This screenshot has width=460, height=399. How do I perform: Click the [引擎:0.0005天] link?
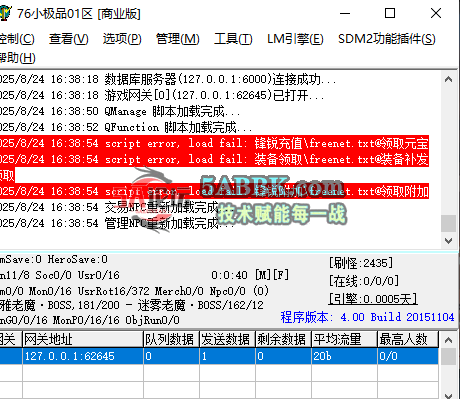coord(373,299)
